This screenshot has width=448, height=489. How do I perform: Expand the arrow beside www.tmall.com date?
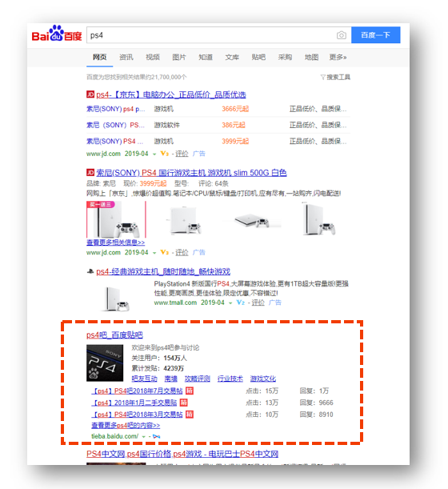point(230,303)
